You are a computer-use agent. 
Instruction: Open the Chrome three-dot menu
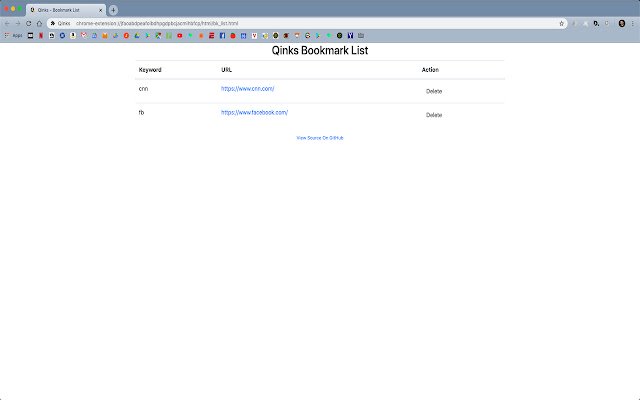tap(633, 23)
